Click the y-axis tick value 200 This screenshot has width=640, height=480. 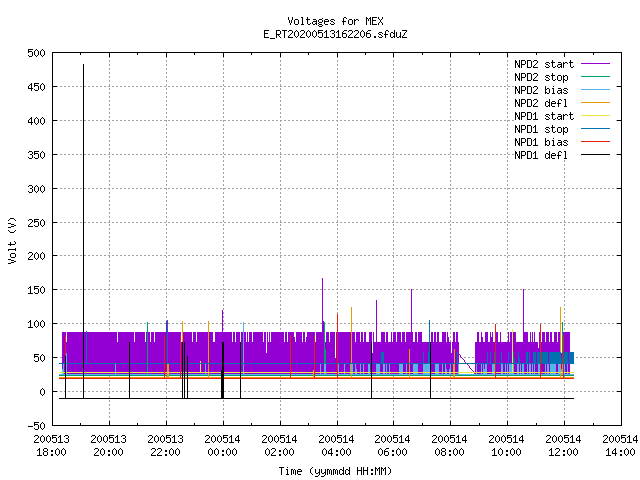(x=36, y=256)
